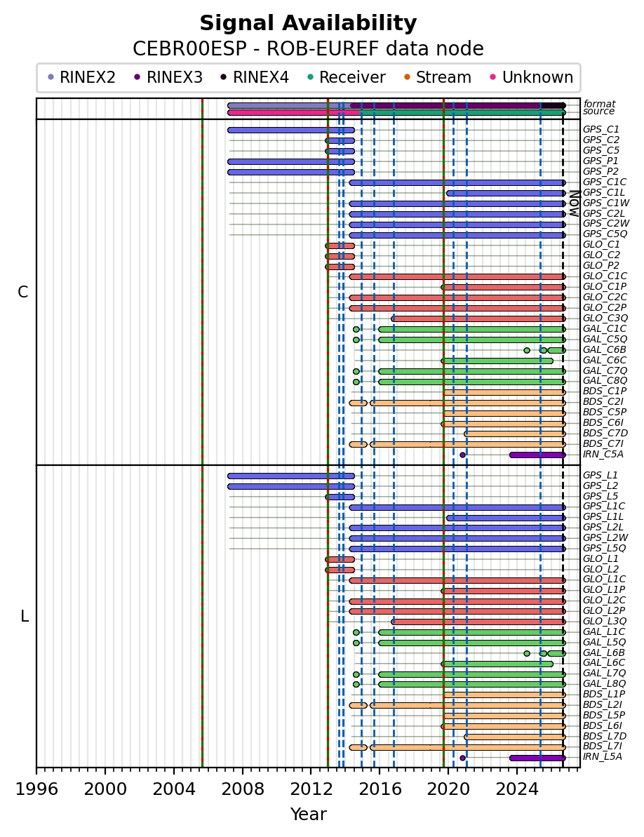
Task: Click the L section axis label
Action: 24,617
